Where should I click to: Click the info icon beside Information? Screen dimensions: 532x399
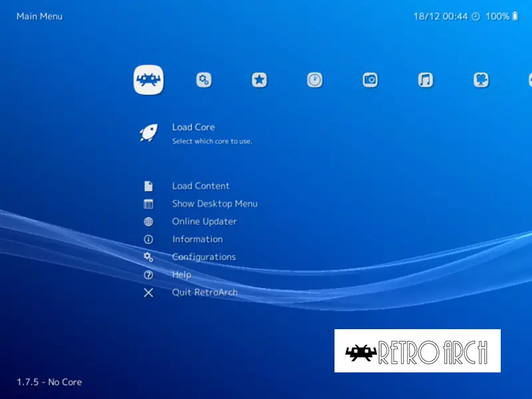[148, 239]
